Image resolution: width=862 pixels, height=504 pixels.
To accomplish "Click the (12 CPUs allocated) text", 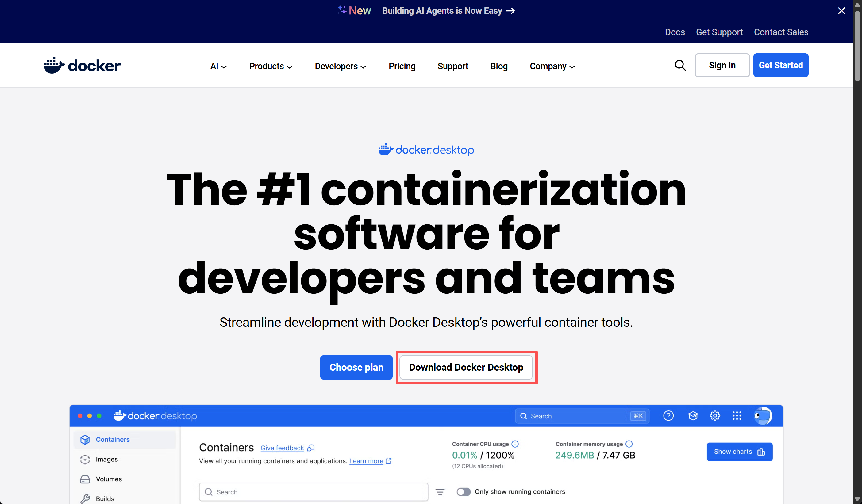I will (477, 466).
